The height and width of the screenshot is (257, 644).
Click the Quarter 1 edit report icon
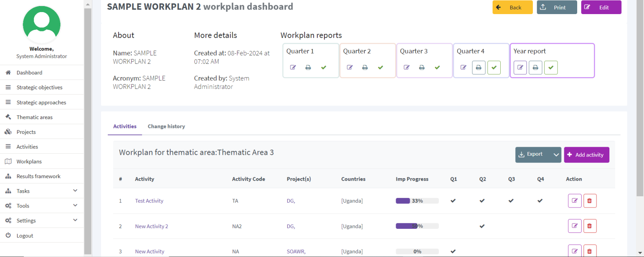[x=293, y=68]
